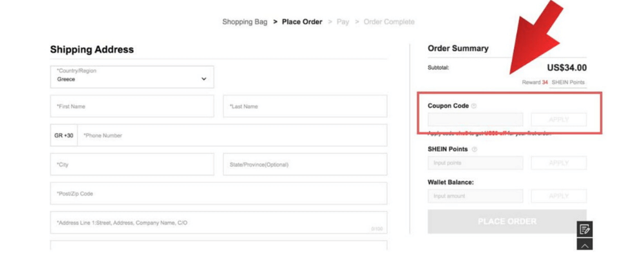
Task: Click the Input points field
Action: click(x=475, y=163)
